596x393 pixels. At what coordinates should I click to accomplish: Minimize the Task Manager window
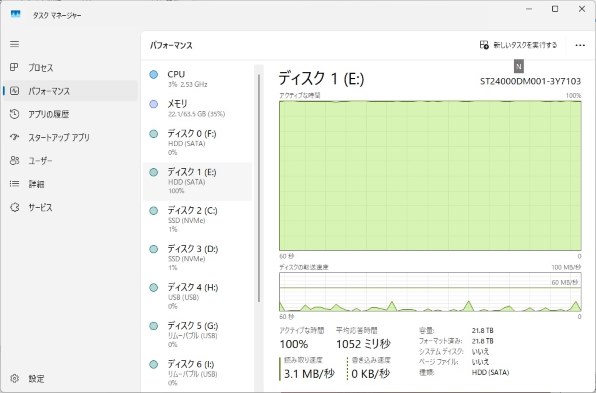click(x=529, y=9)
